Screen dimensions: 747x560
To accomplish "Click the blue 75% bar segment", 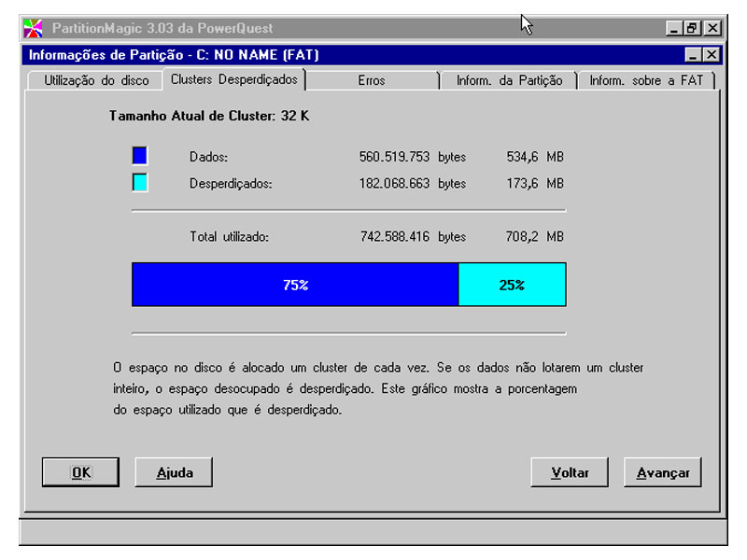I will coord(294,283).
